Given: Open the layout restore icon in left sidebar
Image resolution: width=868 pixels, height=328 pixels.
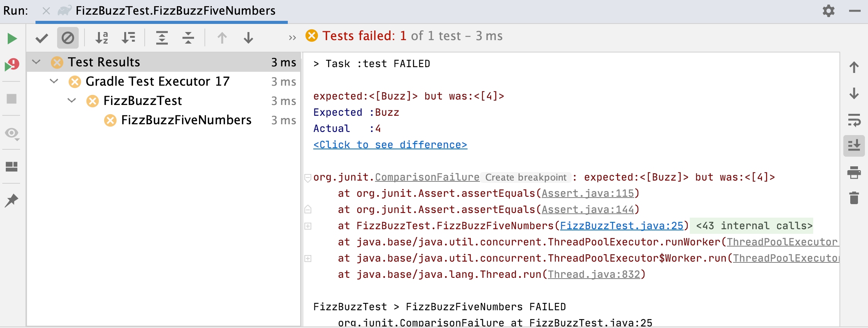Looking at the screenshot, I should 12,167.
